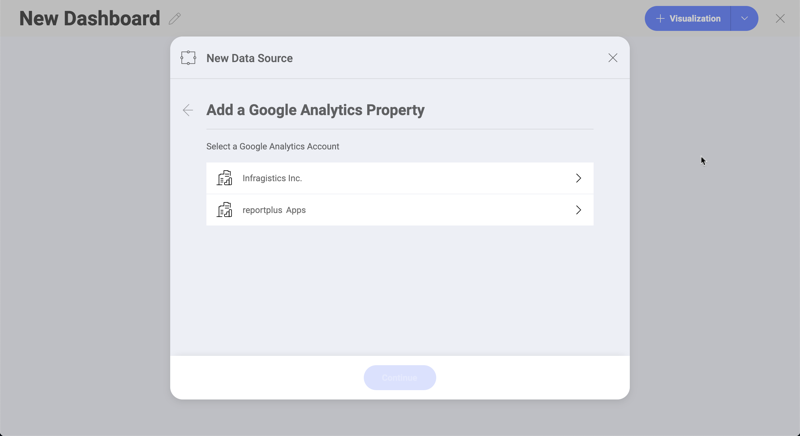
Task: Expand the reportplus Apps chevron arrow
Action: [578, 210]
